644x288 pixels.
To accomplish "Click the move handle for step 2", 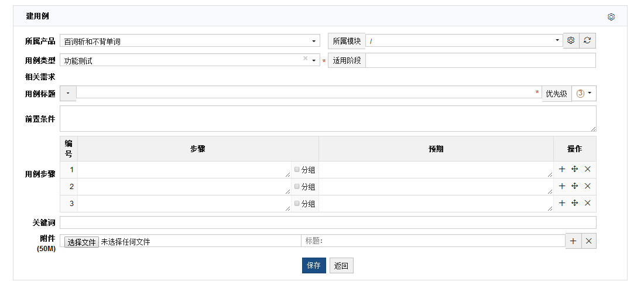I will [x=574, y=186].
